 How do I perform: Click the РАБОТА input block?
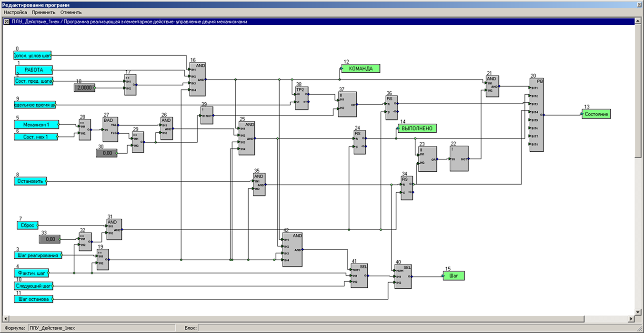point(33,70)
